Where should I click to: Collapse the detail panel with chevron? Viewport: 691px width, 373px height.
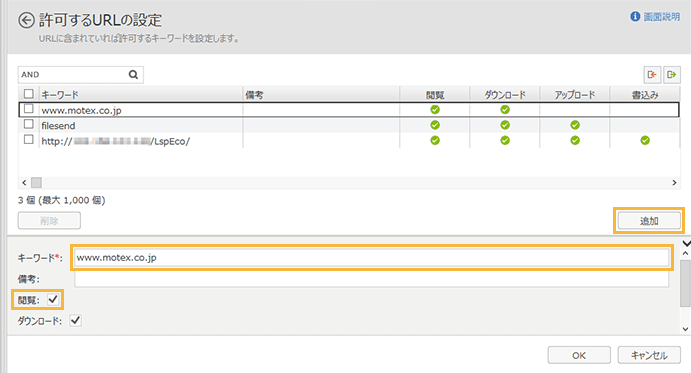[686, 243]
